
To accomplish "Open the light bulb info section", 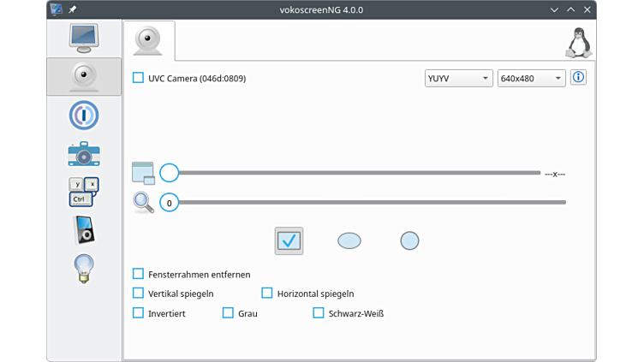I will [84, 268].
